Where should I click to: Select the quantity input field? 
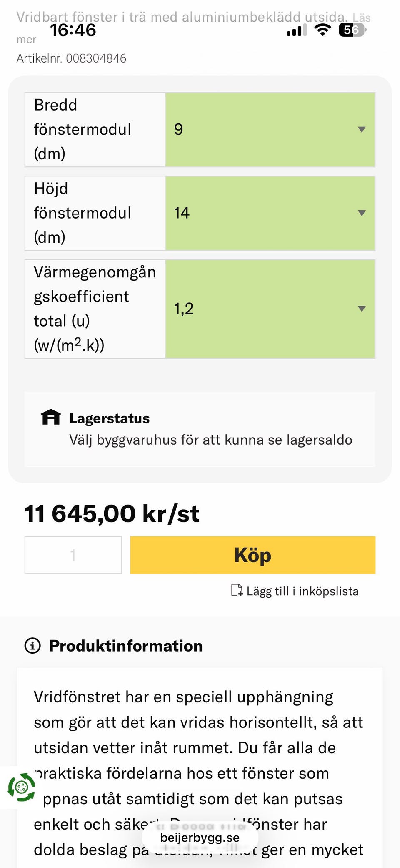[73, 555]
